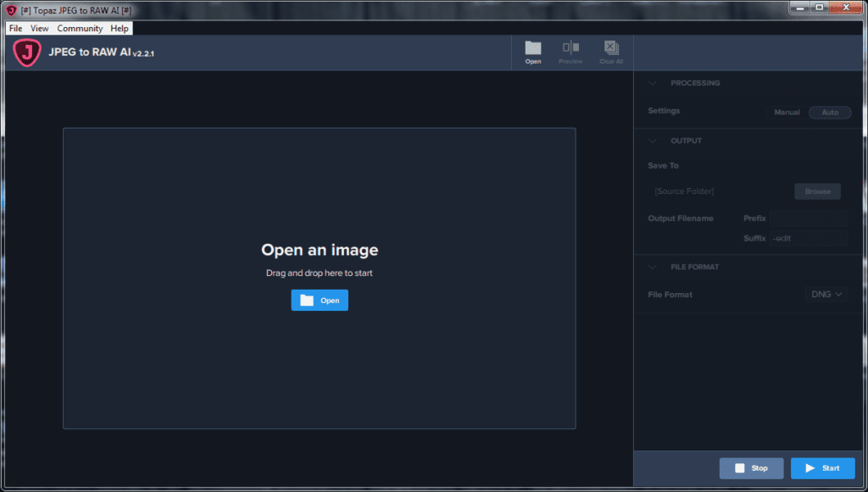
Task: Open the Community menu
Action: point(80,28)
